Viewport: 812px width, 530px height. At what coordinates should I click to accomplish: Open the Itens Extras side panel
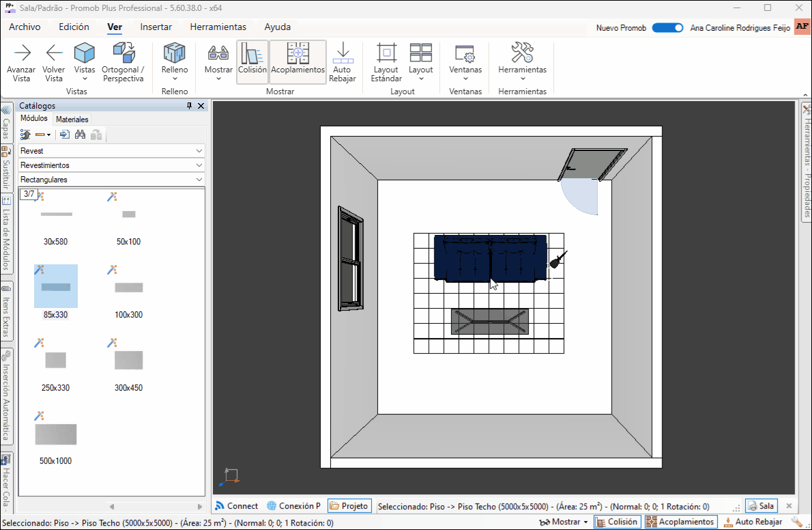pyautogui.click(x=6, y=311)
